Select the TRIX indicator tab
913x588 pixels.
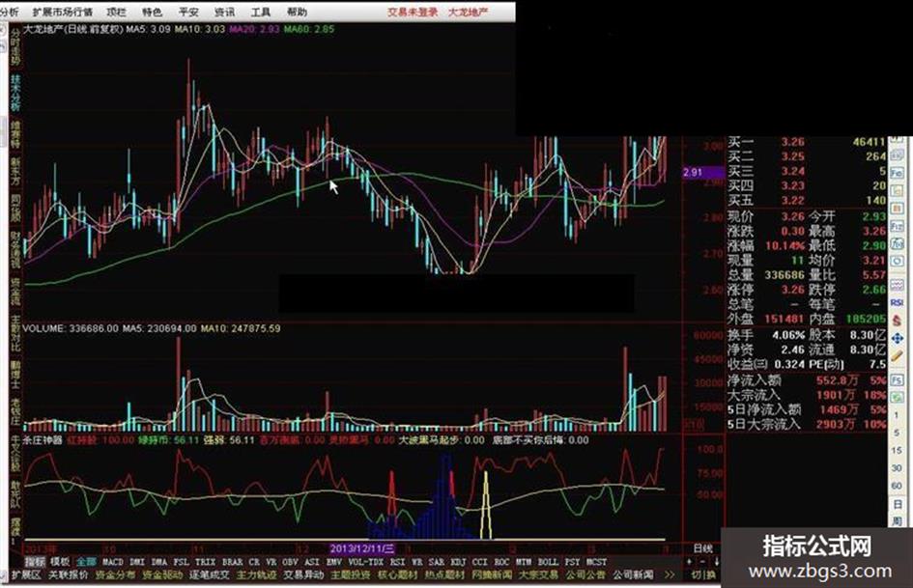(205, 562)
